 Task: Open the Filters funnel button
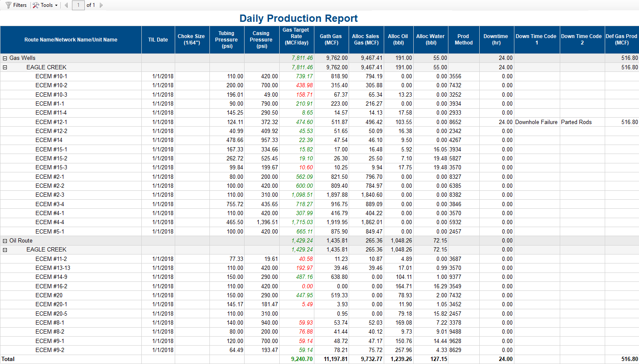[x=16, y=5]
